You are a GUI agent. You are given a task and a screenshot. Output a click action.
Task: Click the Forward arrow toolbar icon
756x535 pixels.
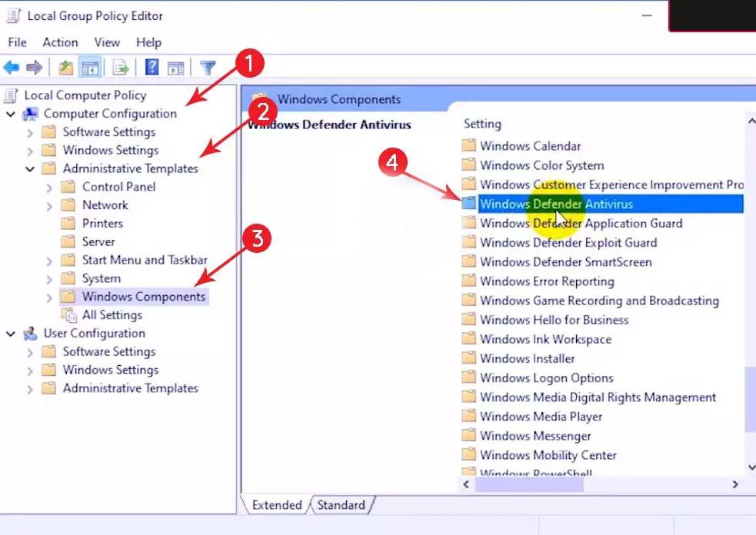[x=35, y=68]
